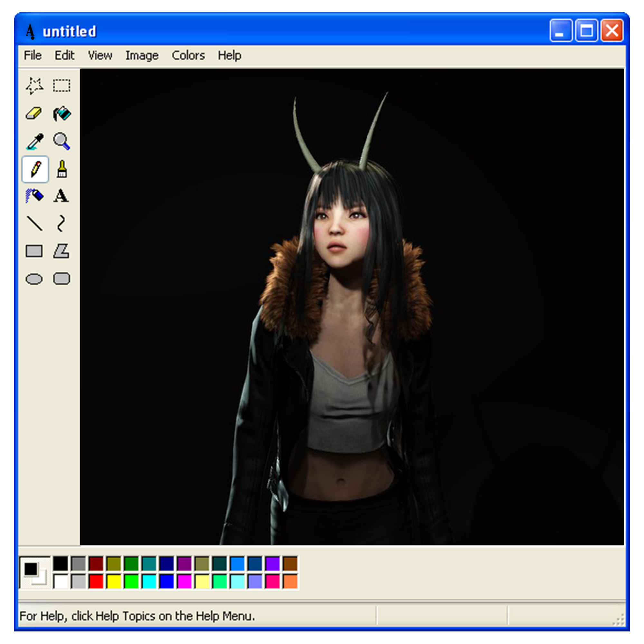Select the Magnifier tool
644x644 pixels.
62,141
